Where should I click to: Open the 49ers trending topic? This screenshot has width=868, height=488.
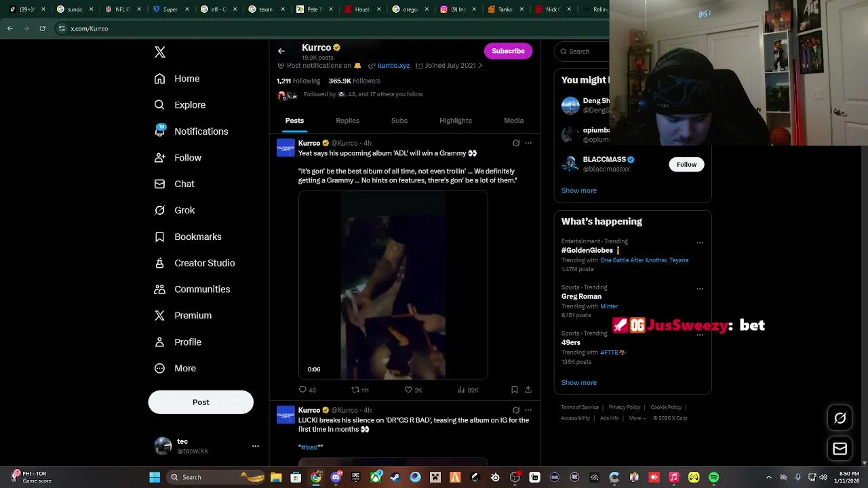click(x=571, y=342)
